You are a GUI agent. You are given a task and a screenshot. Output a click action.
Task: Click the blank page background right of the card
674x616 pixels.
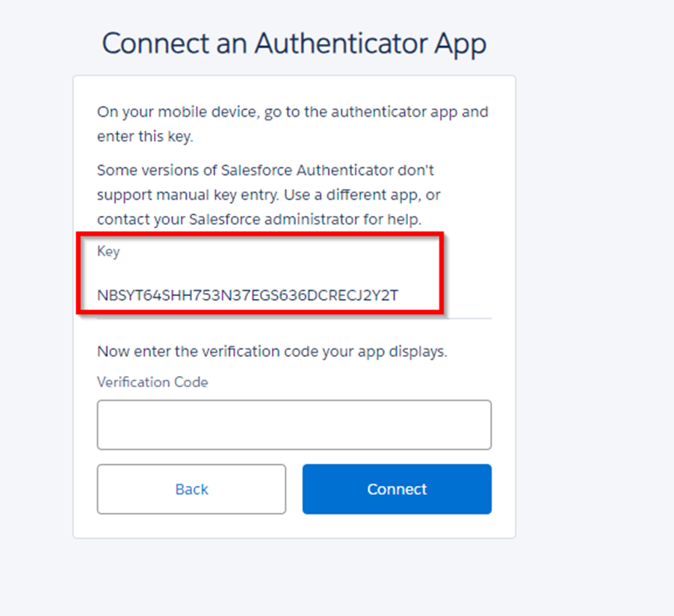[x=594, y=299]
